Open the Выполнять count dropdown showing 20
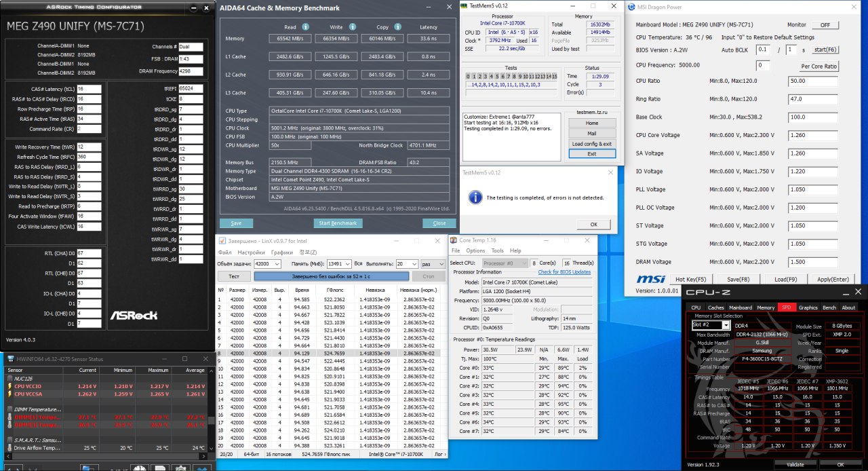The image size is (868, 471). (414, 263)
